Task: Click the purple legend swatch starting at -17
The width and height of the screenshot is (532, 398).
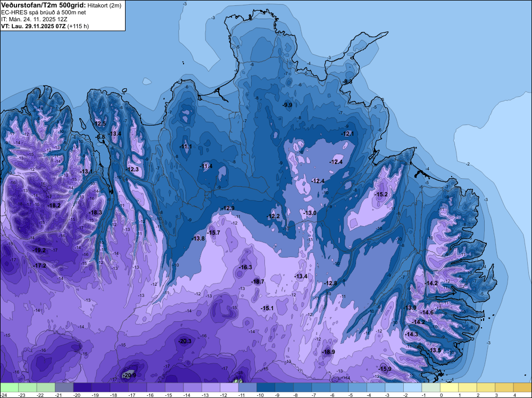Action: pos(137,387)
